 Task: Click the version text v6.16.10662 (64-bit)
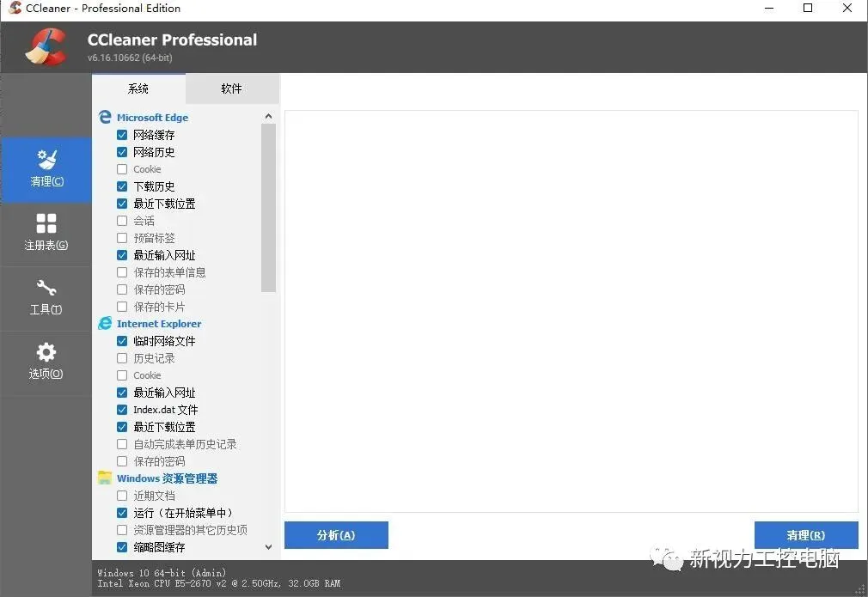[130, 58]
